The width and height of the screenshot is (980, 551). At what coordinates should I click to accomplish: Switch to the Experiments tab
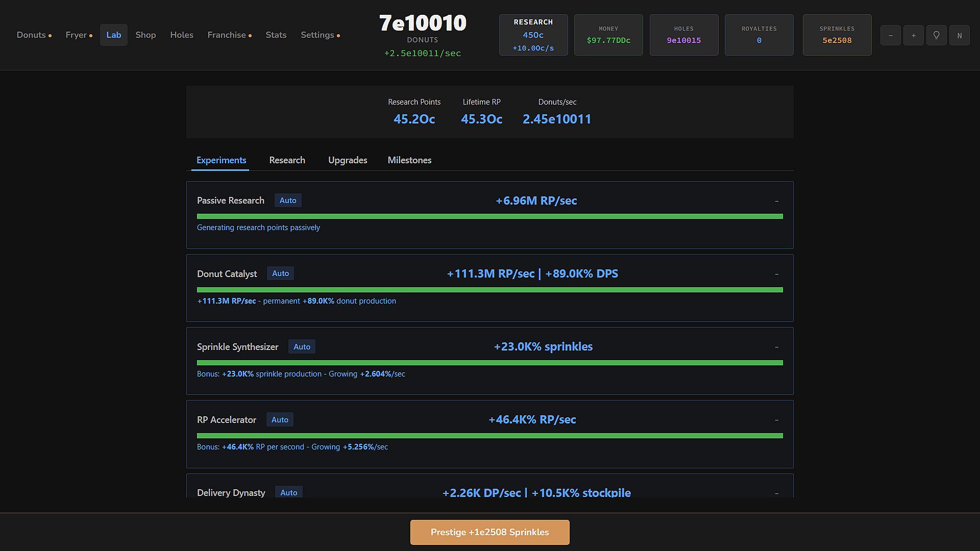point(221,160)
